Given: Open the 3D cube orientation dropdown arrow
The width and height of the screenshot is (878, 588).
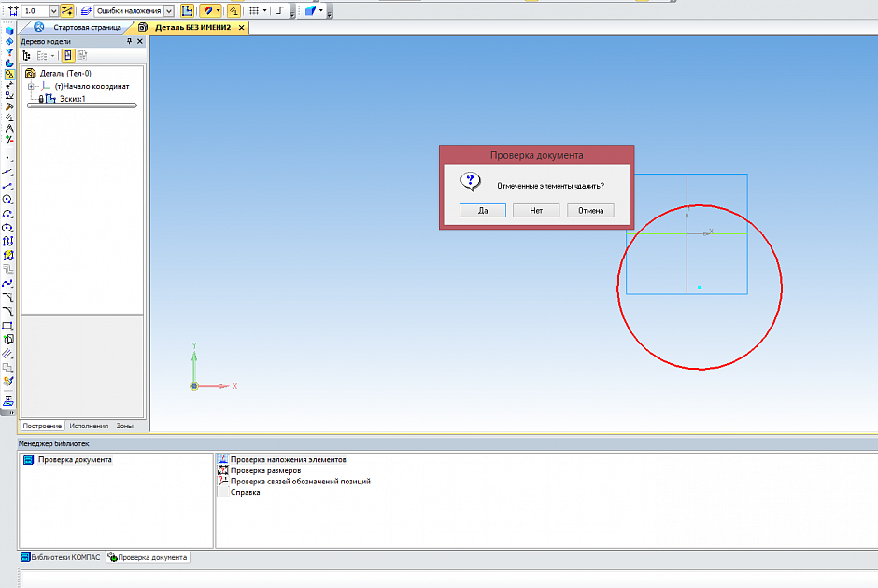Looking at the screenshot, I should tap(321, 10).
